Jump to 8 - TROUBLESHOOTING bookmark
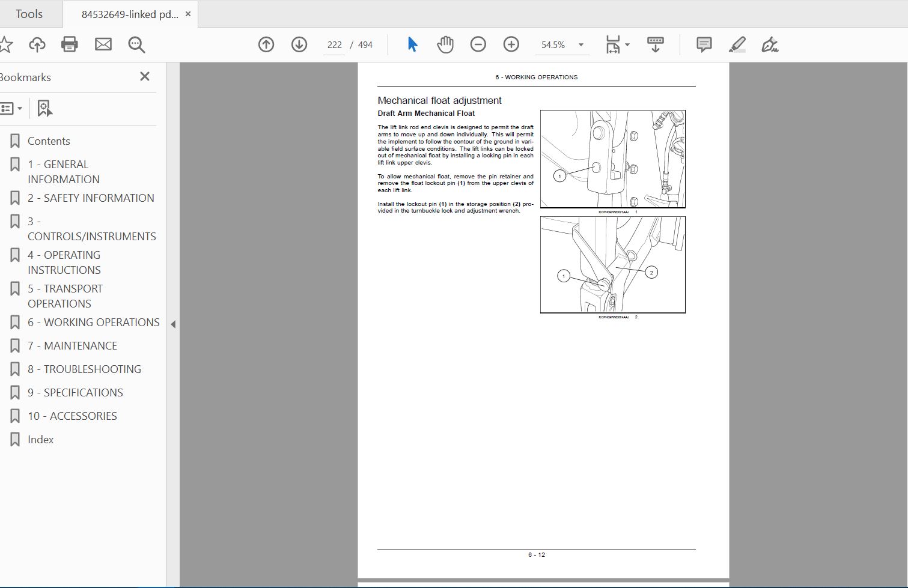908x588 pixels. [84, 369]
